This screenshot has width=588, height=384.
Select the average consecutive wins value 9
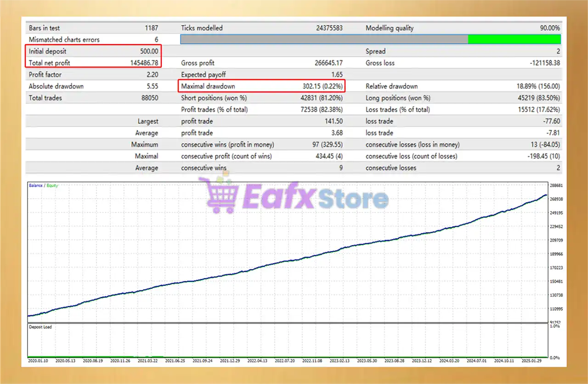click(341, 168)
